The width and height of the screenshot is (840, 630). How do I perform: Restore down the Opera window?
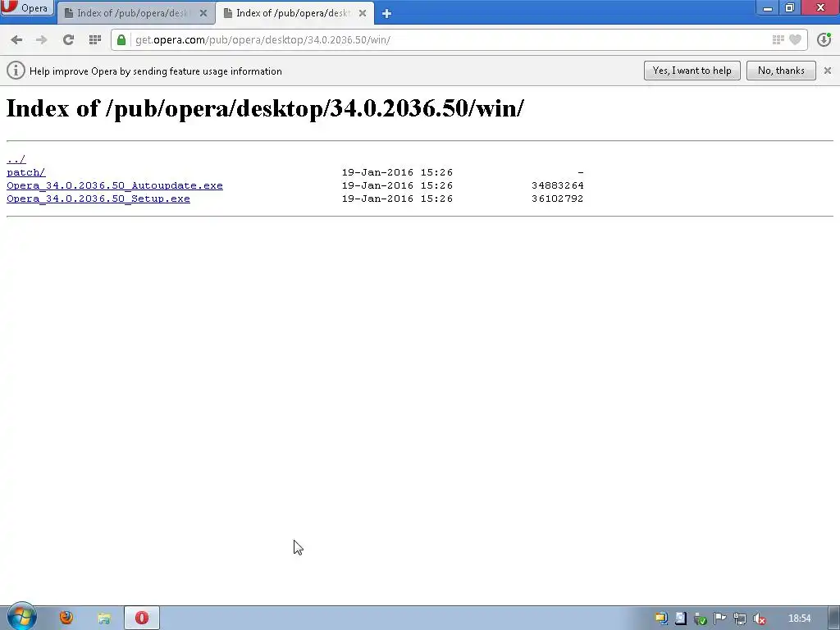click(790, 7)
